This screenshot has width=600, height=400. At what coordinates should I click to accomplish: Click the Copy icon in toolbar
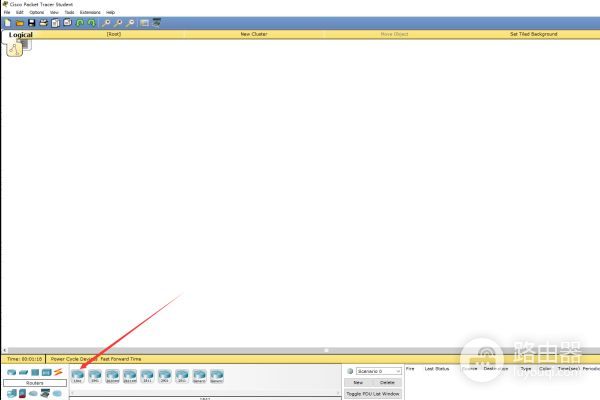(x=55, y=23)
